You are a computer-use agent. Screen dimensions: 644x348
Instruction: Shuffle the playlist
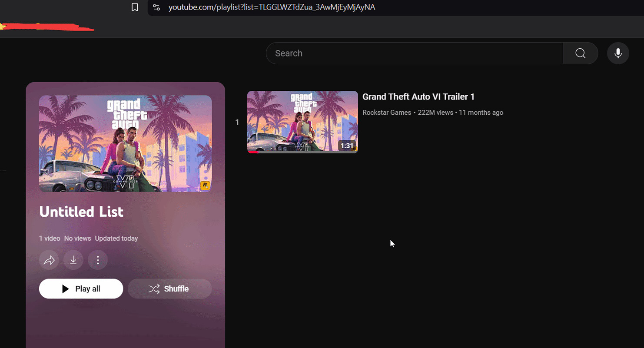pos(169,289)
